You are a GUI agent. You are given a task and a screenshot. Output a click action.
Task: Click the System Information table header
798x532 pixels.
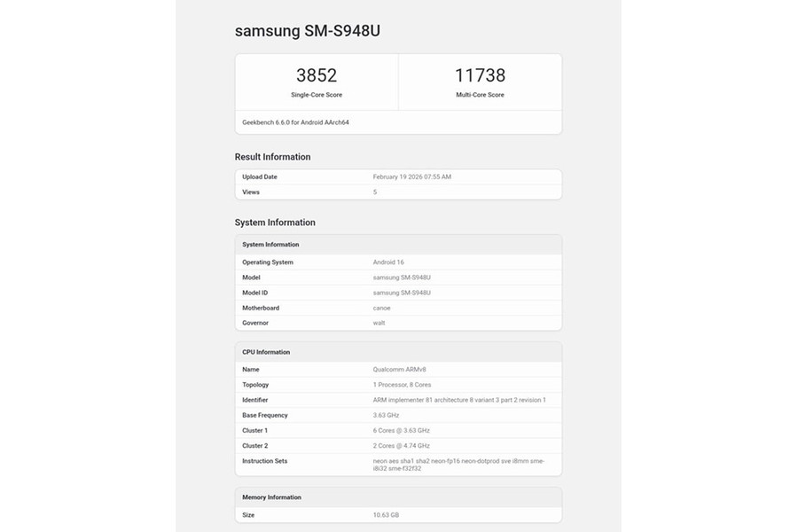pos(270,245)
